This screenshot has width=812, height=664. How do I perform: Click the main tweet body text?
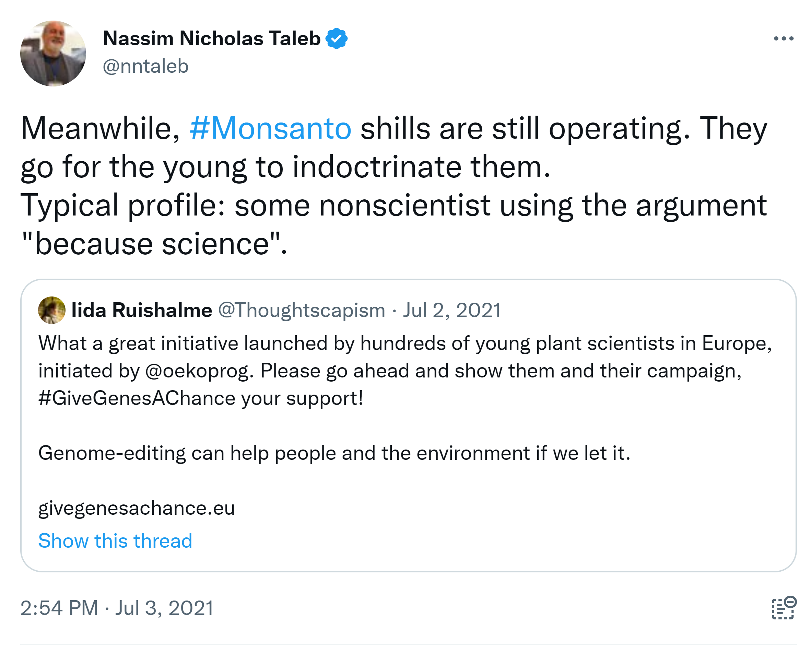394,167
